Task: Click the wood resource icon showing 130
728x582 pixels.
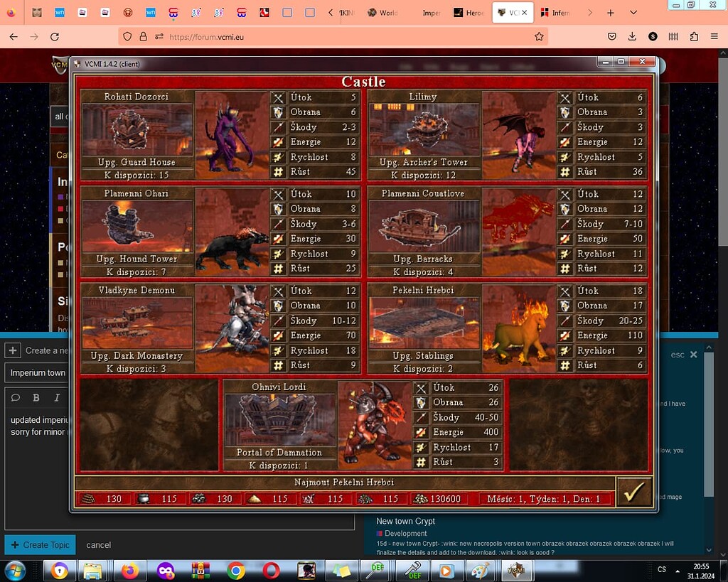Action: pyautogui.click(x=91, y=498)
